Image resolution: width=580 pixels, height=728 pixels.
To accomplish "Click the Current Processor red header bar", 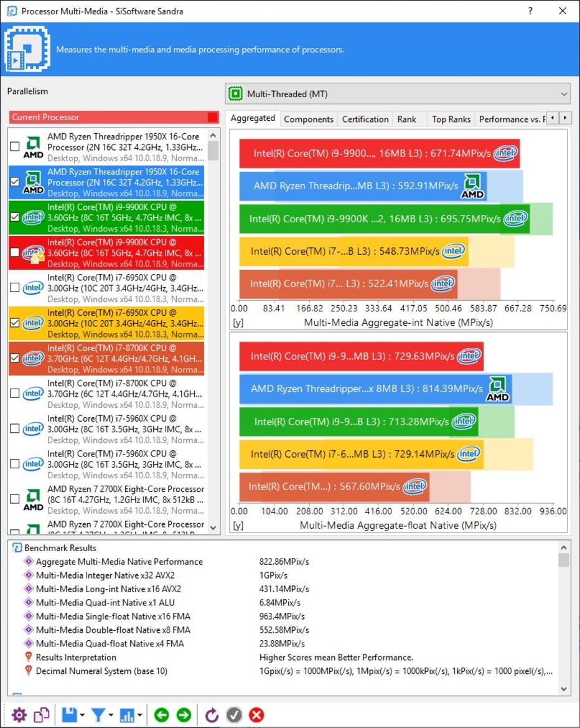I will pos(114,117).
